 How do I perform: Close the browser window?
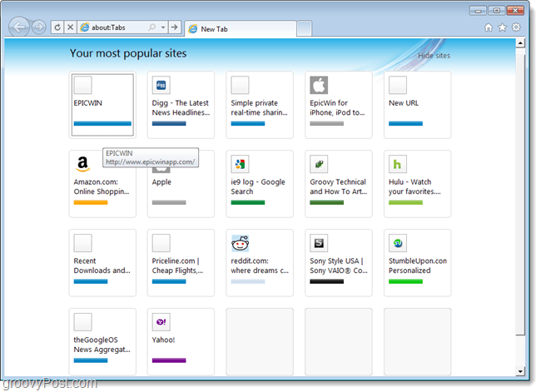(515, 11)
